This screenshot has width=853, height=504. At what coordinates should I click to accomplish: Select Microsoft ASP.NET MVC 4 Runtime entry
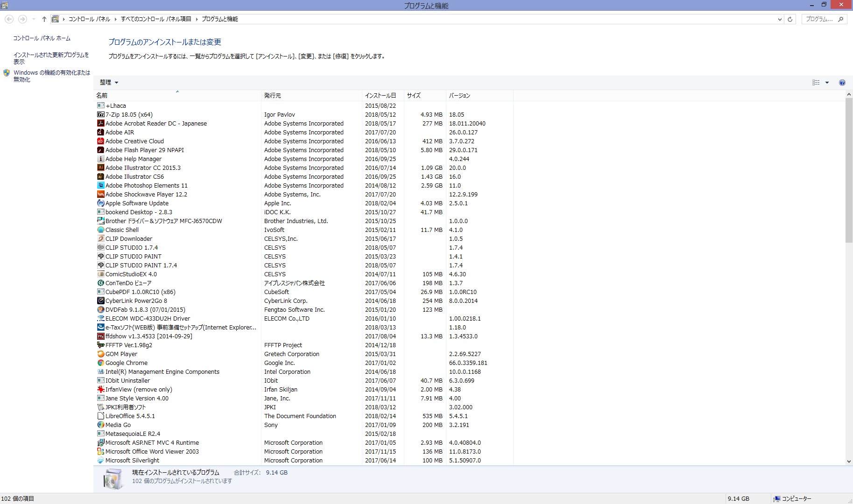304,442
